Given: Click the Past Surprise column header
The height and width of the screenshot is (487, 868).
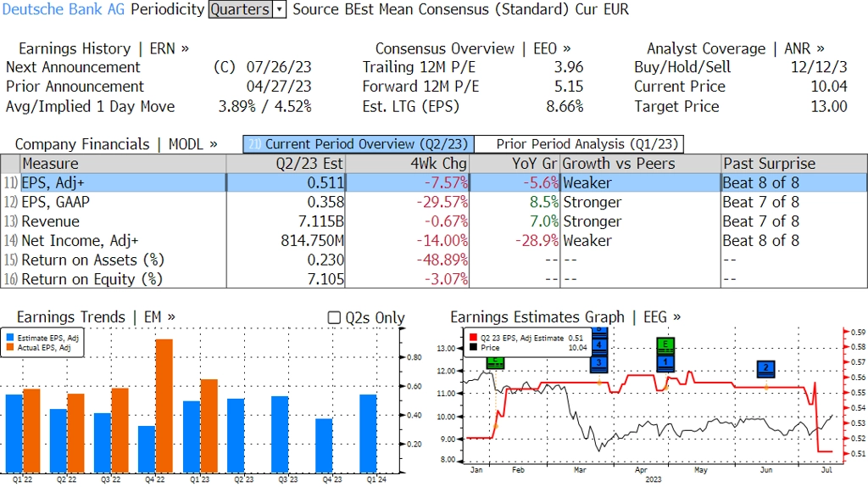Looking at the screenshot, I should [x=793, y=164].
